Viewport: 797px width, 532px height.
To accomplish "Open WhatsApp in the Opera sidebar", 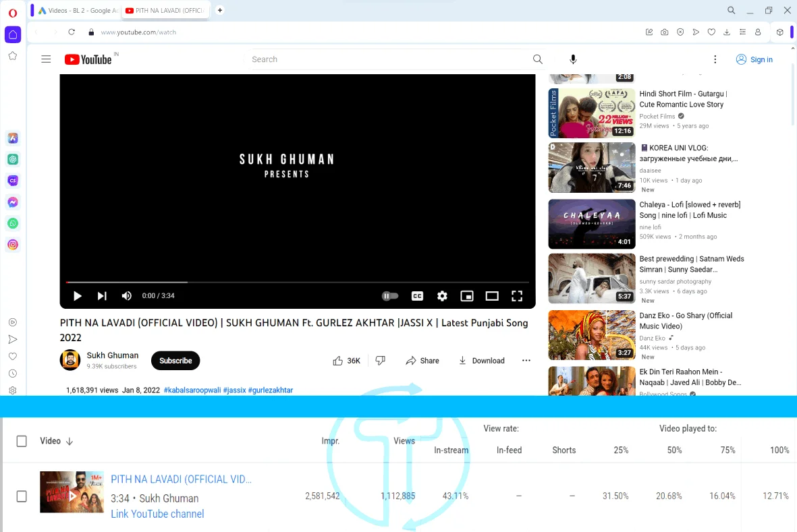I will [13, 223].
